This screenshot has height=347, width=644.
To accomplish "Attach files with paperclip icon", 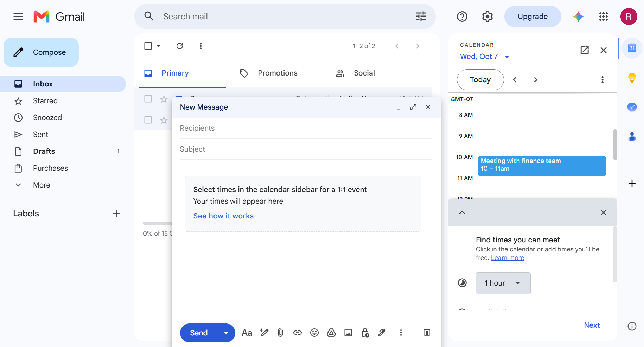I will point(280,333).
